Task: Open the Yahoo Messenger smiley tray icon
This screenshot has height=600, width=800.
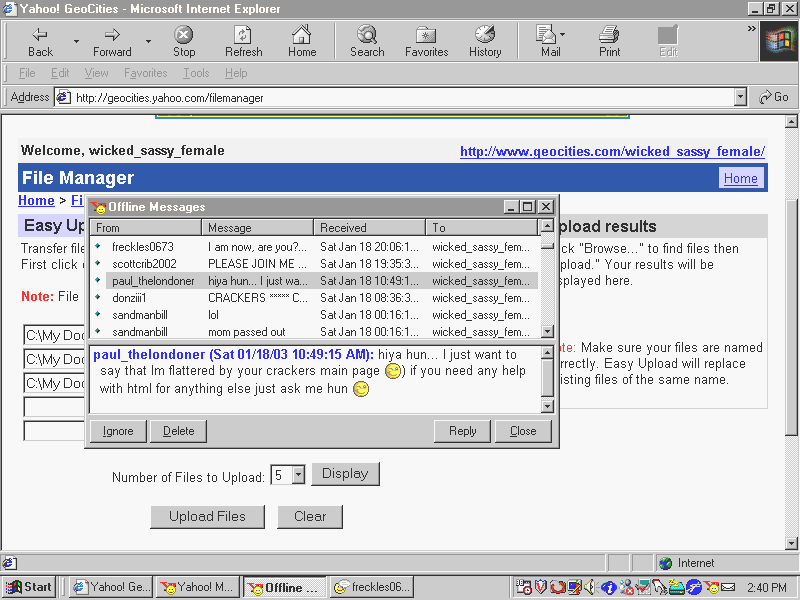Action: tap(711, 587)
